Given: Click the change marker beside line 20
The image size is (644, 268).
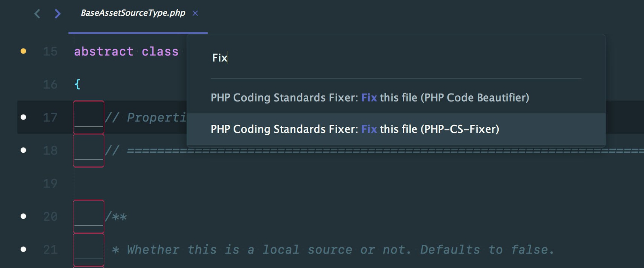Looking at the screenshot, I should tap(23, 216).
